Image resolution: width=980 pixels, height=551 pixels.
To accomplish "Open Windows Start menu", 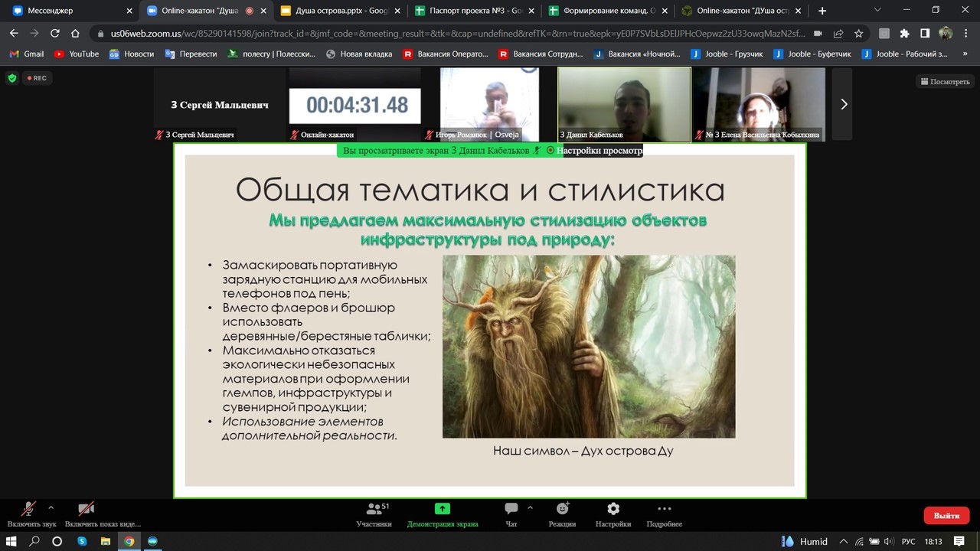I will 11,541.
